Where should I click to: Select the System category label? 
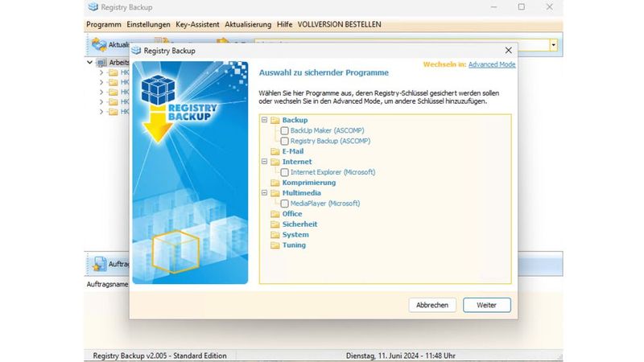(x=295, y=235)
